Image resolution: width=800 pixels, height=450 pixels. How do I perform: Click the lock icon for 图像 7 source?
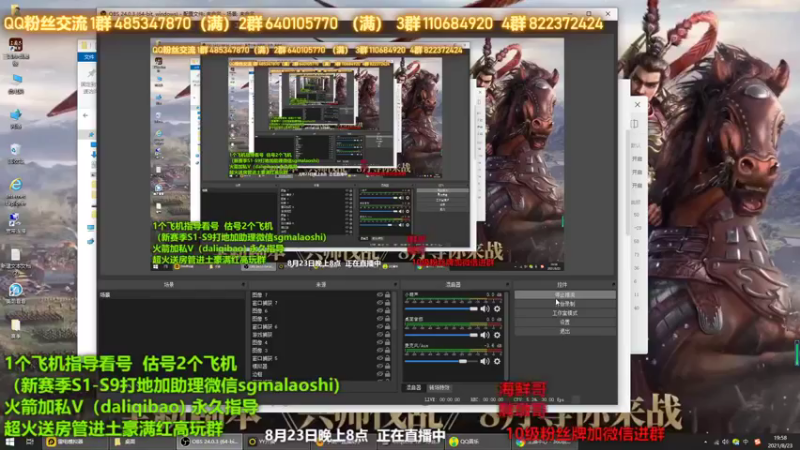tap(388, 295)
